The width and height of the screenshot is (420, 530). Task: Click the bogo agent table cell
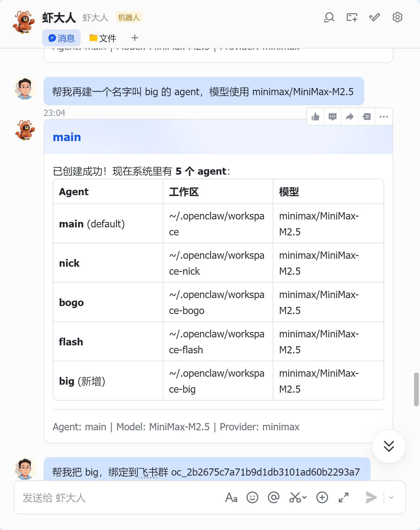(108, 302)
